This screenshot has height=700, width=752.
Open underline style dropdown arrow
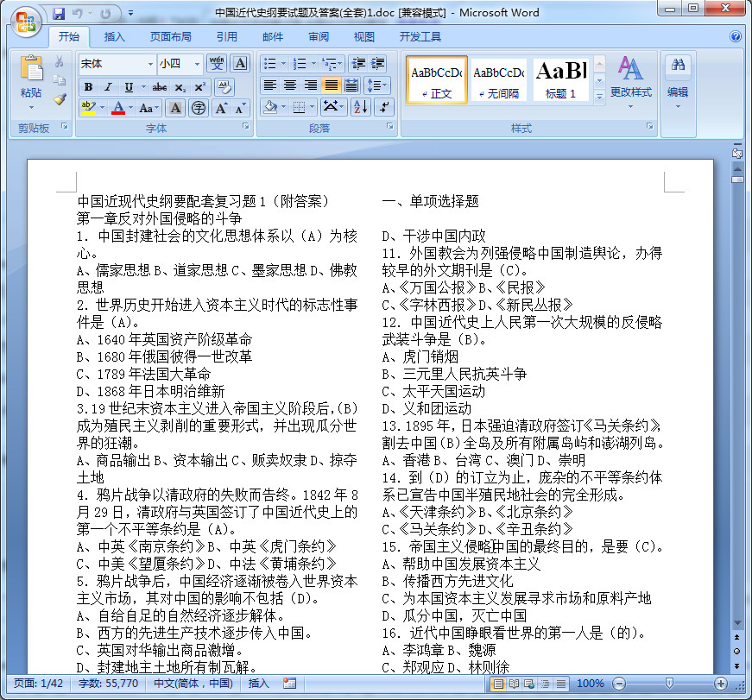pyautogui.click(x=143, y=87)
